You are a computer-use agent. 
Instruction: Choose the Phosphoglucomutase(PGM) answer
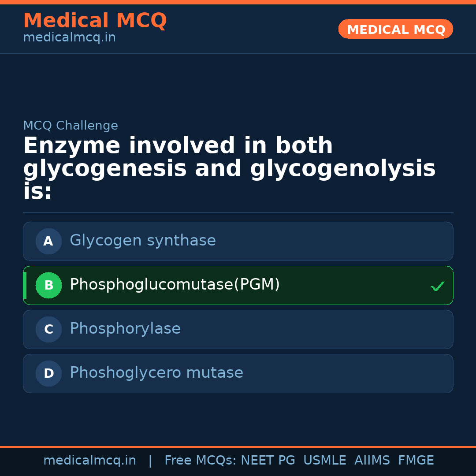[175, 285]
